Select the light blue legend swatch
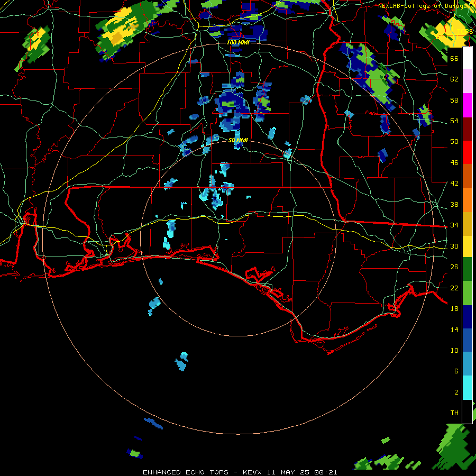 pos(467,364)
